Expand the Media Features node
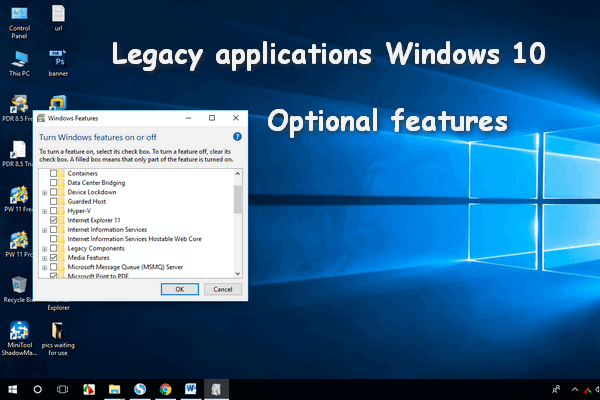 (44, 258)
